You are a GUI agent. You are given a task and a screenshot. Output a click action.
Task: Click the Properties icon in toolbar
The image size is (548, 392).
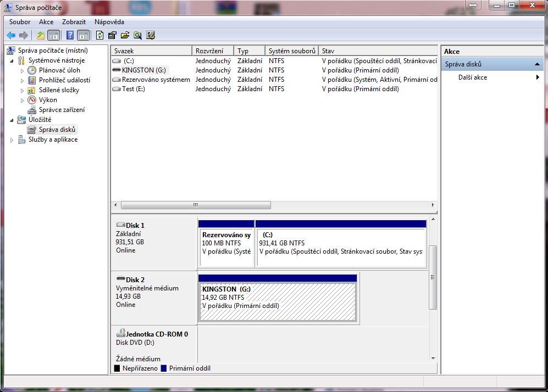click(112, 35)
